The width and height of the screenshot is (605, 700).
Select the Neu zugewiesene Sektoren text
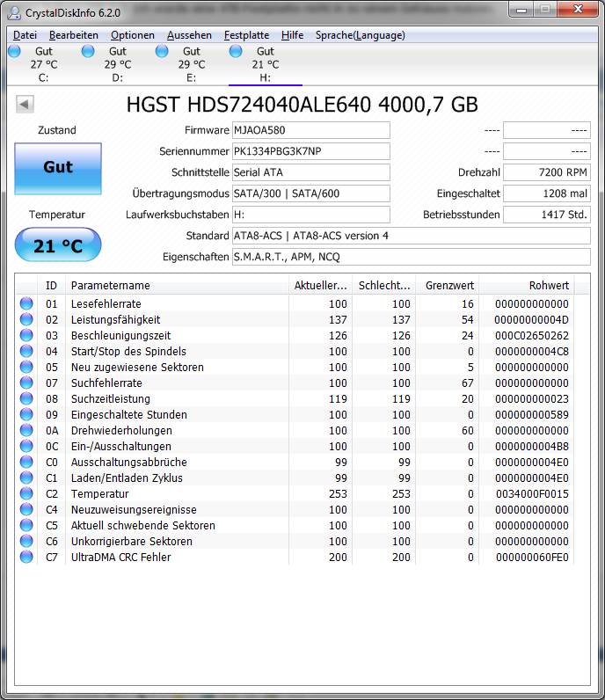pos(137,368)
